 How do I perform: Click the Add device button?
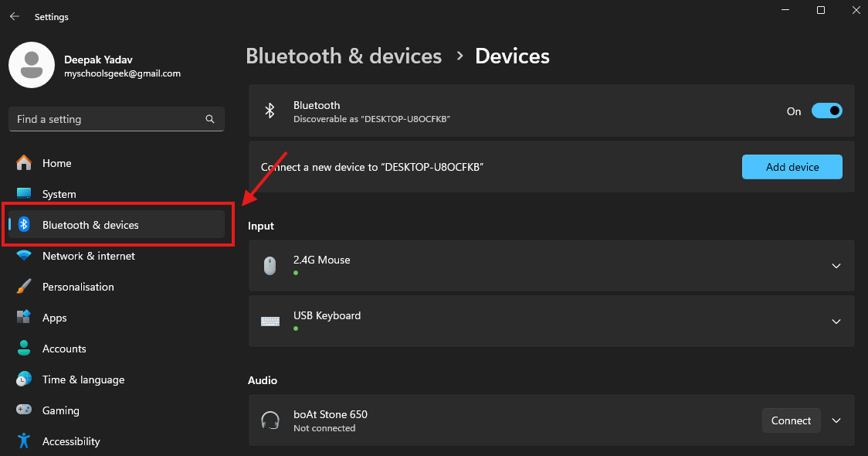[x=792, y=167]
